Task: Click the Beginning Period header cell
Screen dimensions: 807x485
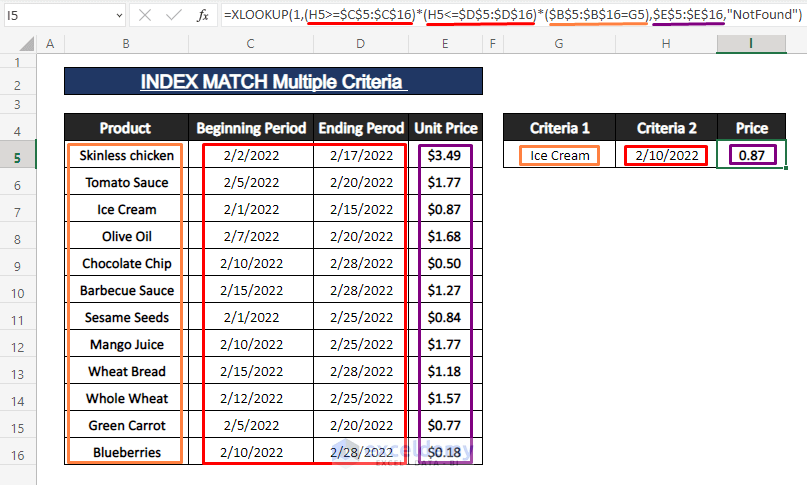Action: [251, 128]
